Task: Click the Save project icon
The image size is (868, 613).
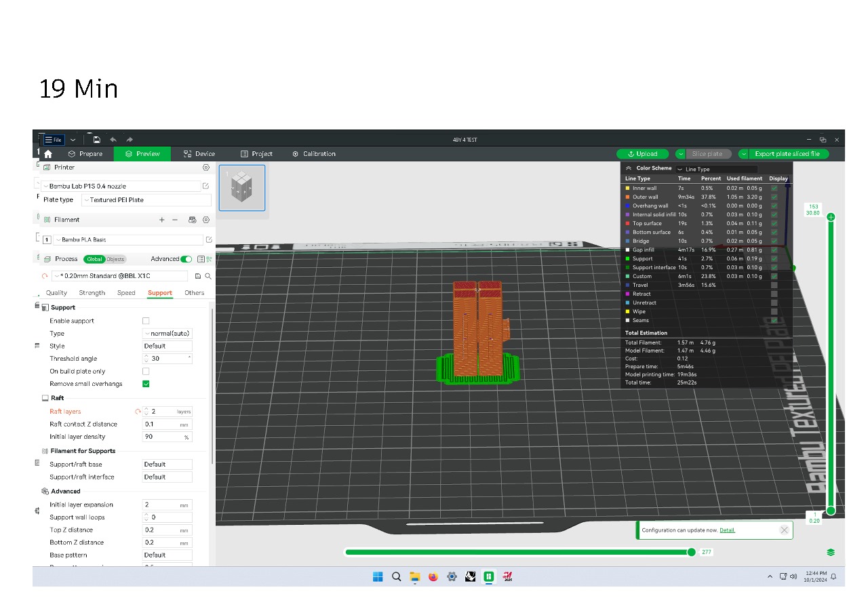Action: [x=97, y=140]
